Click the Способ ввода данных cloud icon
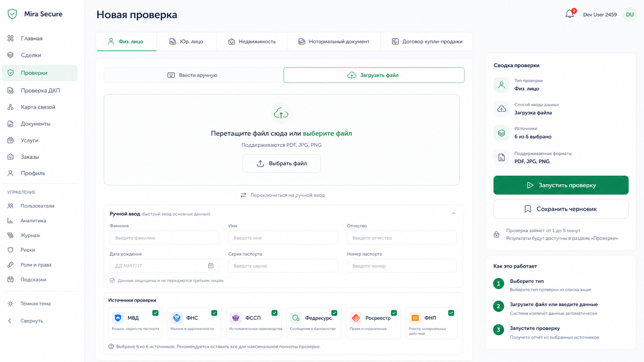 tap(501, 109)
